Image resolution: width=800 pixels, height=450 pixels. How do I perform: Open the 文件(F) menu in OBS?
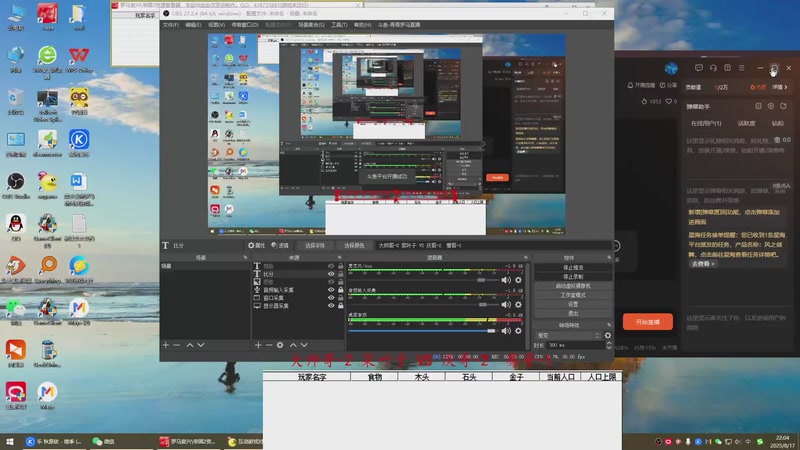[x=170, y=24]
